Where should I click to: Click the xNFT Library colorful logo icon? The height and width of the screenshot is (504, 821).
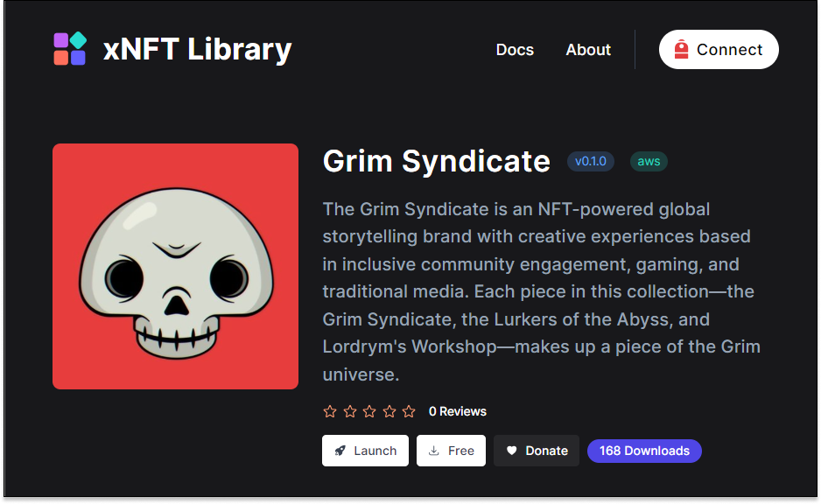[70, 49]
